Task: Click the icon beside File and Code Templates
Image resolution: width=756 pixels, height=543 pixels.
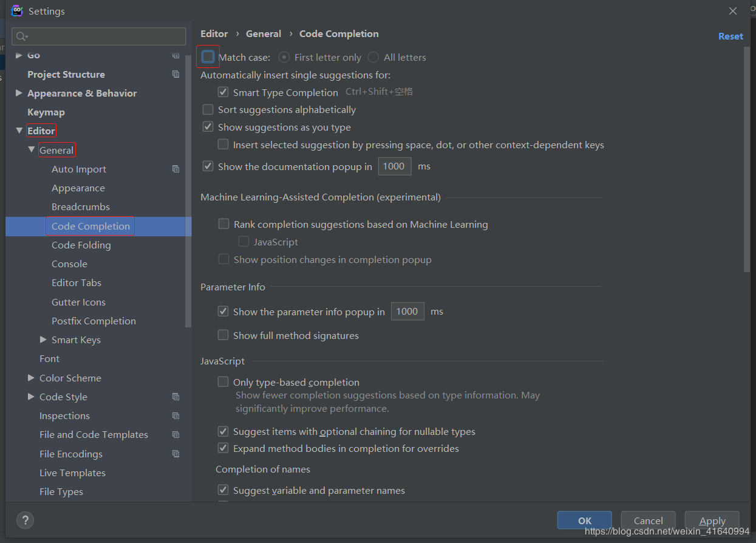Action: pos(176,435)
